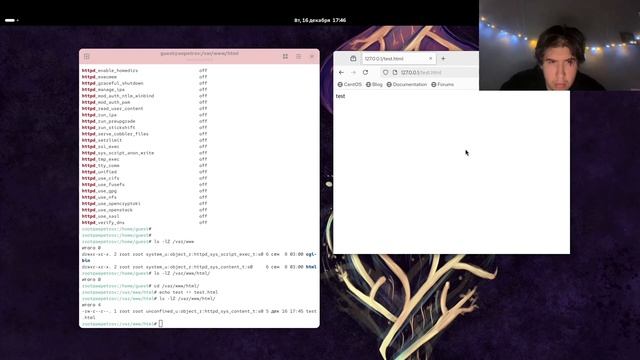
Task: Select httpd_mod_auth_ntlm_winbind line in terminal
Action: 144,96
